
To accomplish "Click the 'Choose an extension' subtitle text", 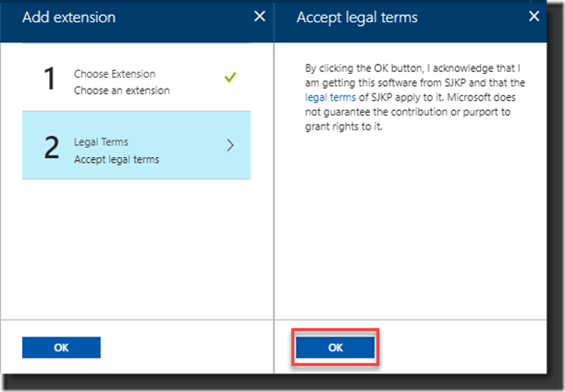I will [122, 91].
